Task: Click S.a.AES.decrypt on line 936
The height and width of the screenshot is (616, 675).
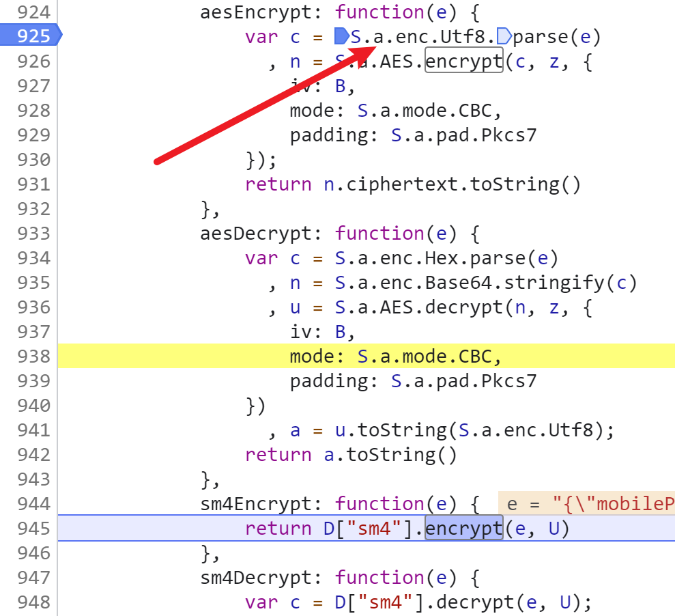Action: tap(418, 307)
